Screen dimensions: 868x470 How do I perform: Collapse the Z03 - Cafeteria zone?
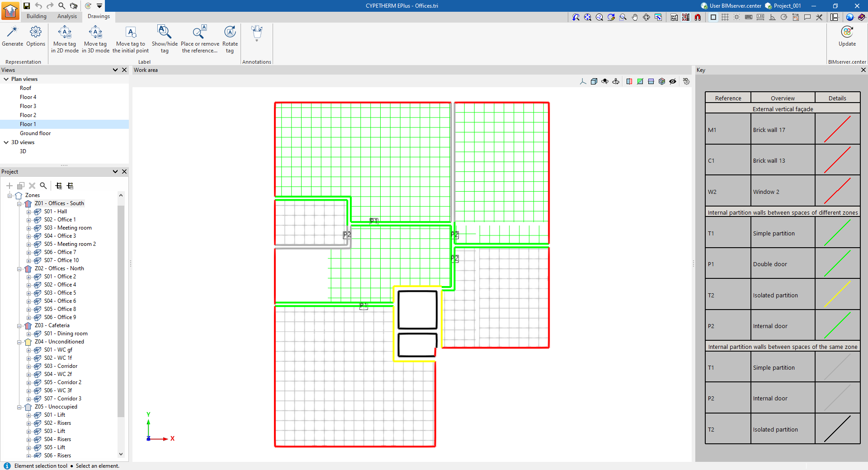19,326
